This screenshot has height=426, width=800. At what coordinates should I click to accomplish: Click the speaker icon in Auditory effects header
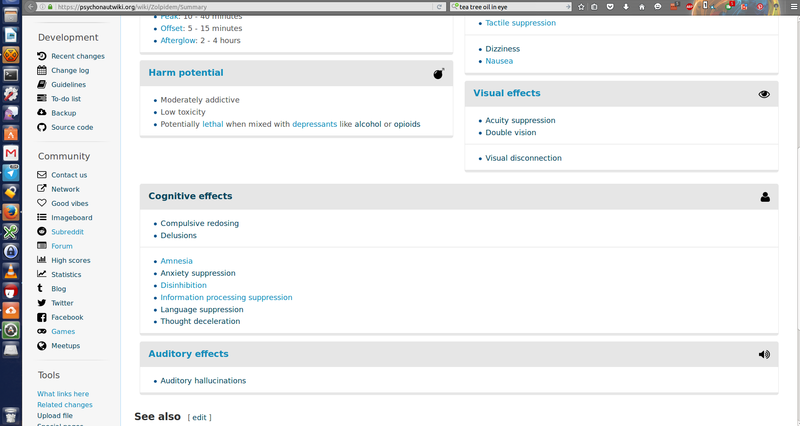(764, 354)
